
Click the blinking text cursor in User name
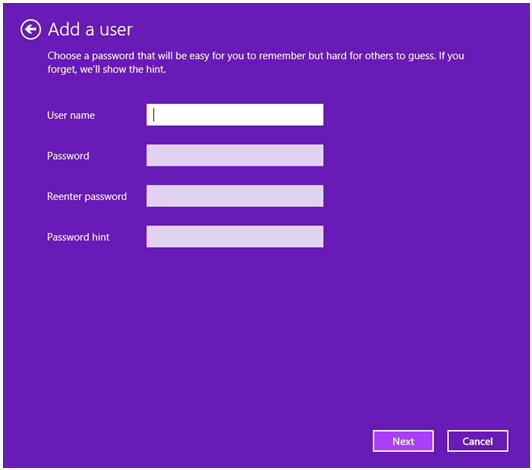(x=154, y=115)
